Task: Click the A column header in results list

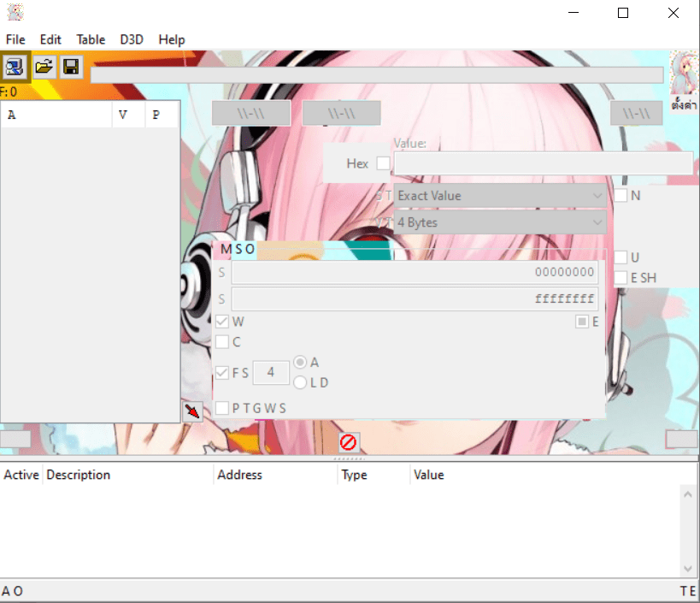Action: pos(56,115)
